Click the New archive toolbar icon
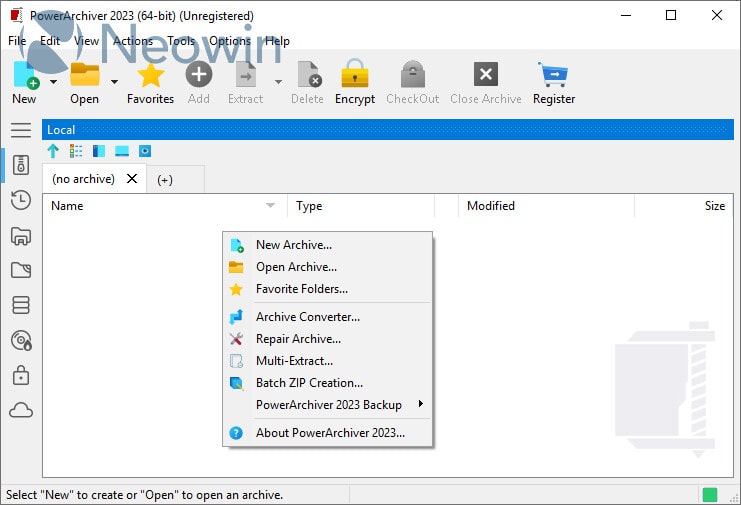The width and height of the screenshot is (741, 505). coord(26,75)
